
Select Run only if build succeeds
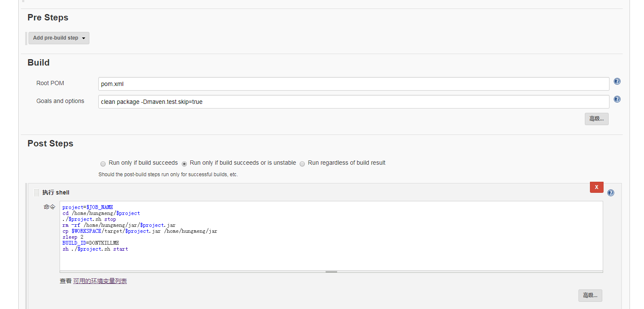tap(103, 163)
